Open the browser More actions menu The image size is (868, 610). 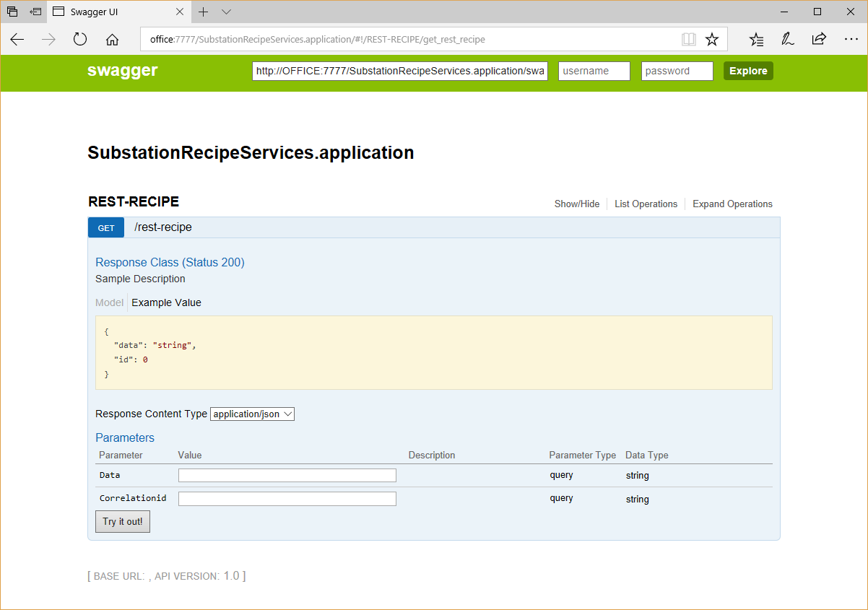click(851, 40)
